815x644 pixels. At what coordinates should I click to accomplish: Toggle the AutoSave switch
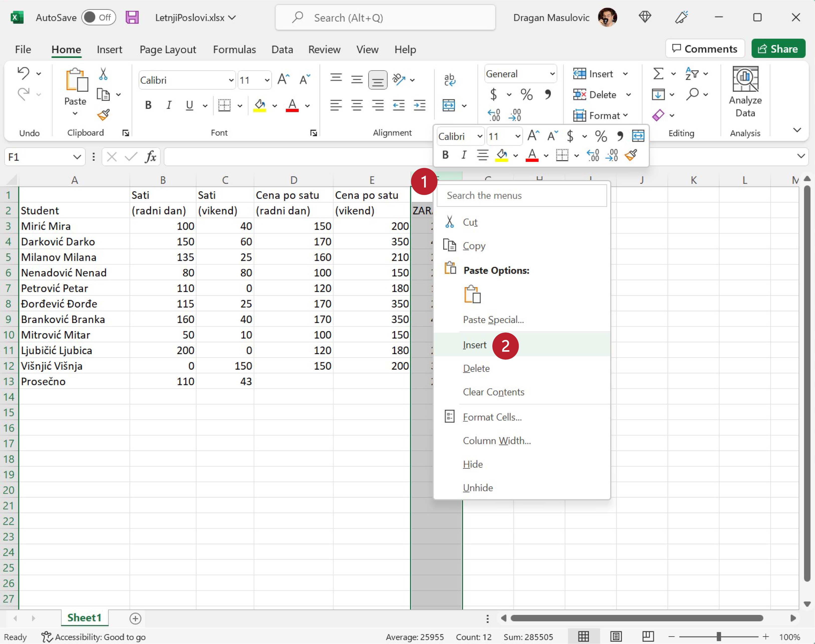point(98,17)
